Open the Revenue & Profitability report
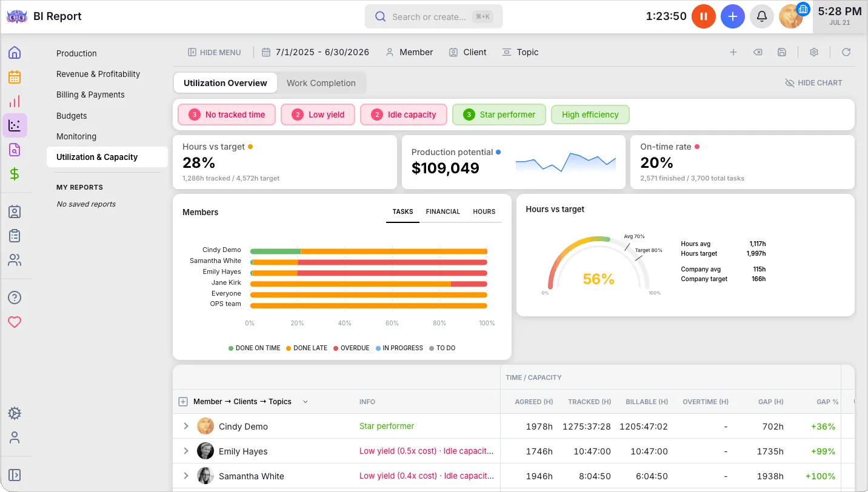This screenshot has width=868, height=492. pos(98,74)
